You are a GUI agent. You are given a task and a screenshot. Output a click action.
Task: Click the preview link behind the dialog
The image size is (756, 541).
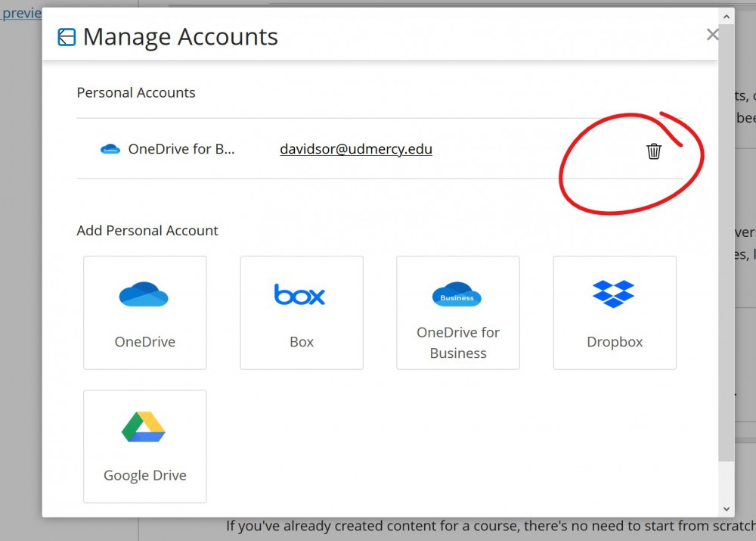point(19,12)
